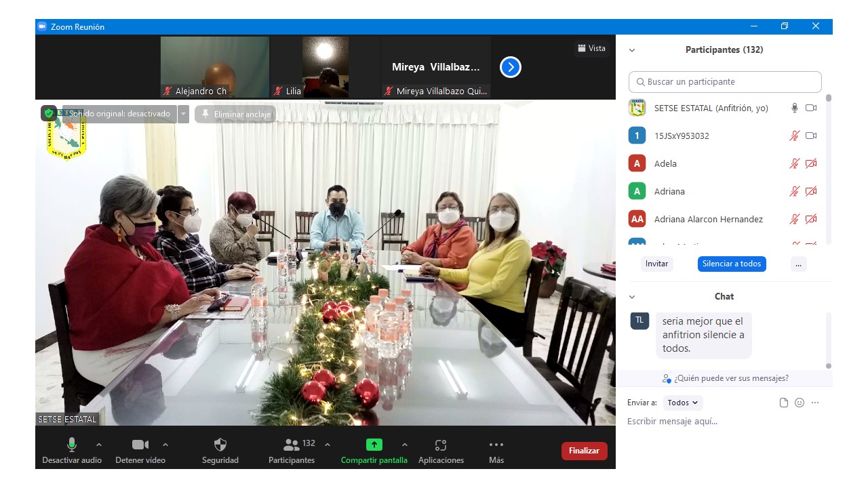Select SETSE ESTATAL avatar in participant list

click(637, 108)
